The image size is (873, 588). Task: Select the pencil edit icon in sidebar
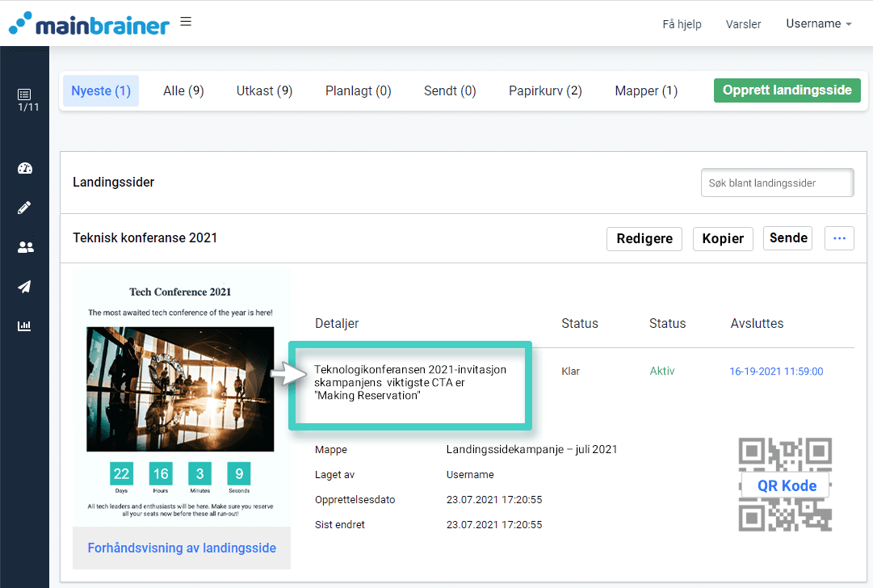tap(25, 208)
